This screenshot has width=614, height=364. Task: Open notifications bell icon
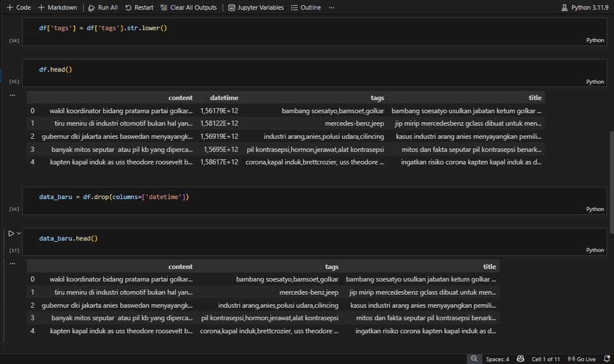pyautogui.click(x=607, y=359)
